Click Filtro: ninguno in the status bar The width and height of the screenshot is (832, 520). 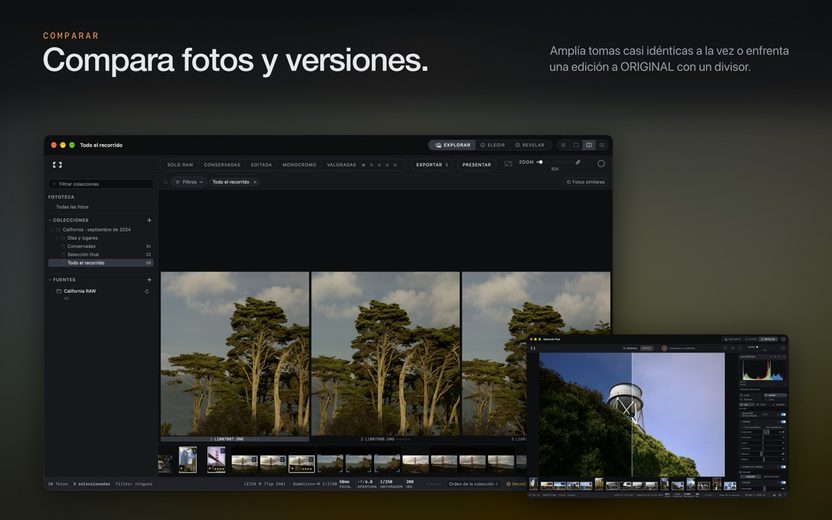(x=134, y=484)
